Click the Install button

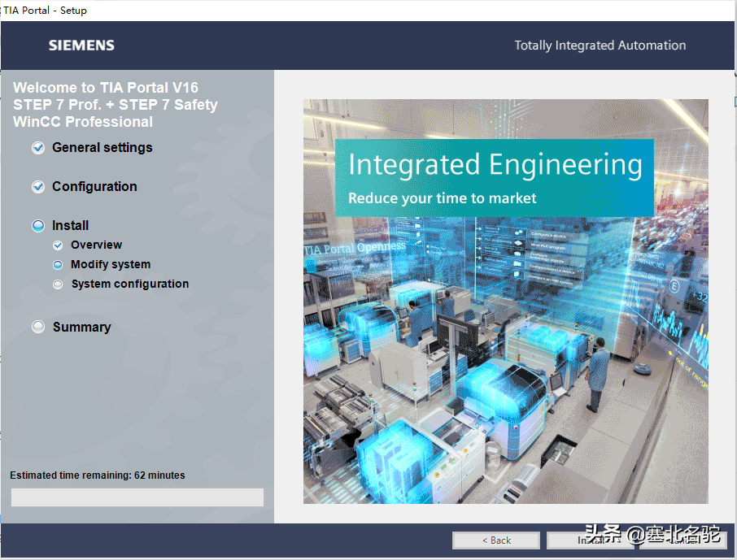[591, 540]
